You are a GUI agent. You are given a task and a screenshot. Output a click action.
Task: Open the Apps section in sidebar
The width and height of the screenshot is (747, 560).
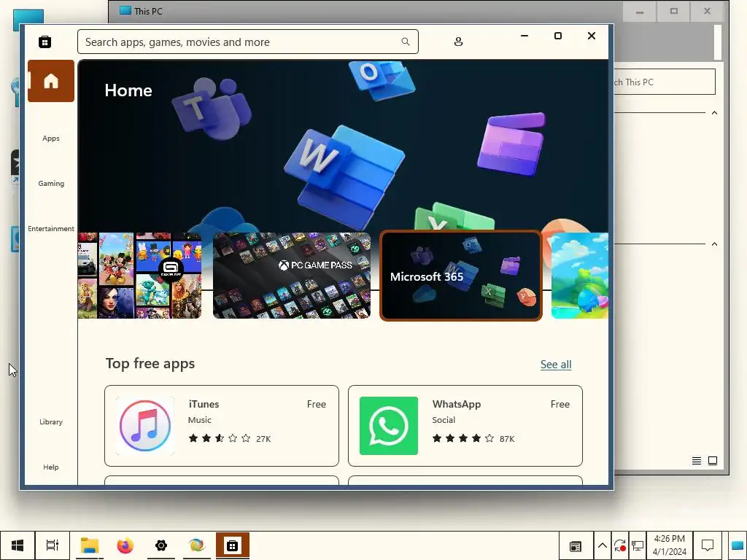click(51, 138)
